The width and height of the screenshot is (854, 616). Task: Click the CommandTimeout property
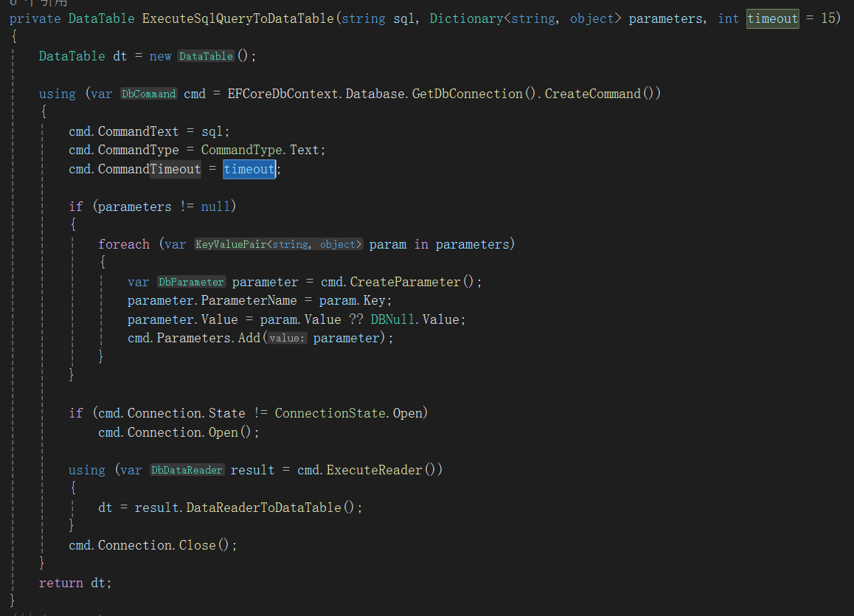click(149, 169)
